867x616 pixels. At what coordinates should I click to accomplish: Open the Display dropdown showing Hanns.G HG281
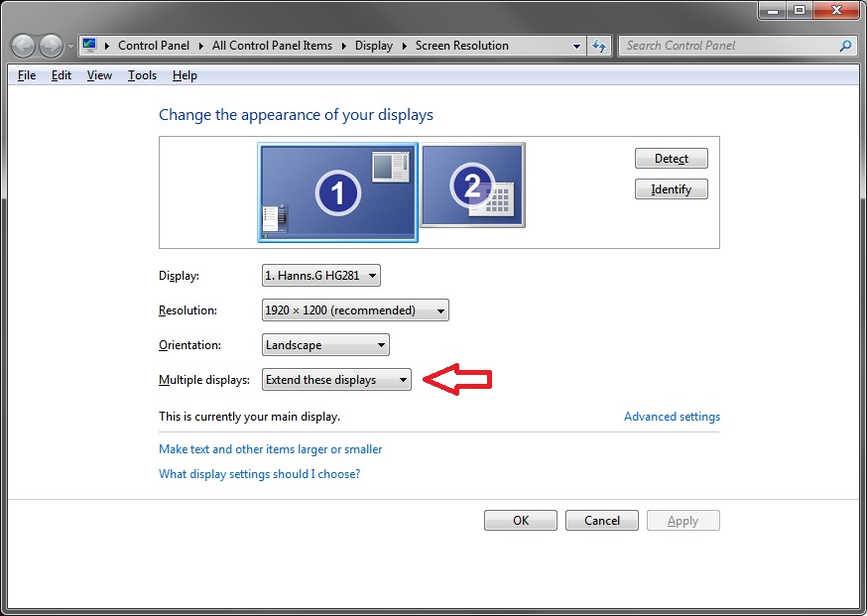320,276
